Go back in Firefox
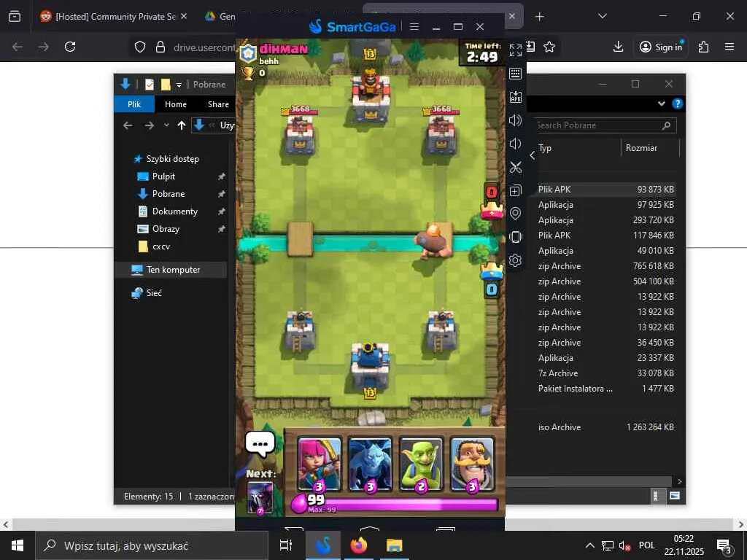This screenshot has height=560, width=747. click(x=18, y=47)
